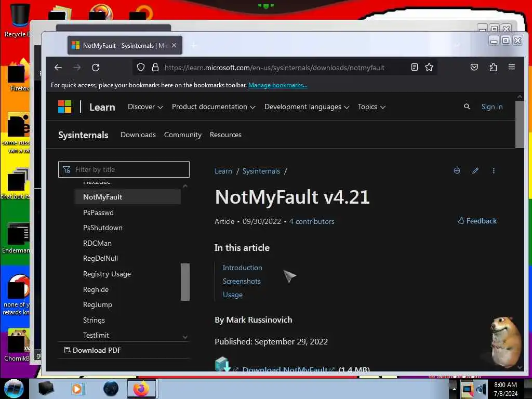
Task: Download PDF of the documentation
Action: pos(92,350)
